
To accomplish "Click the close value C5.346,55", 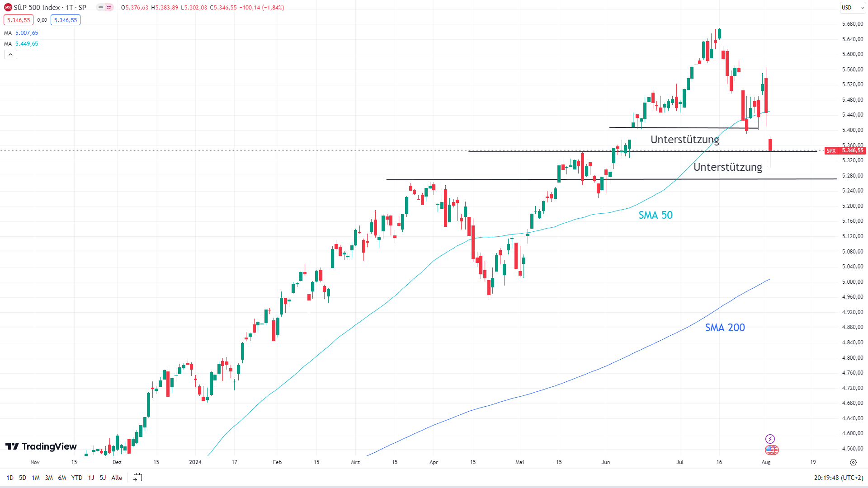I will click(223, 8).
